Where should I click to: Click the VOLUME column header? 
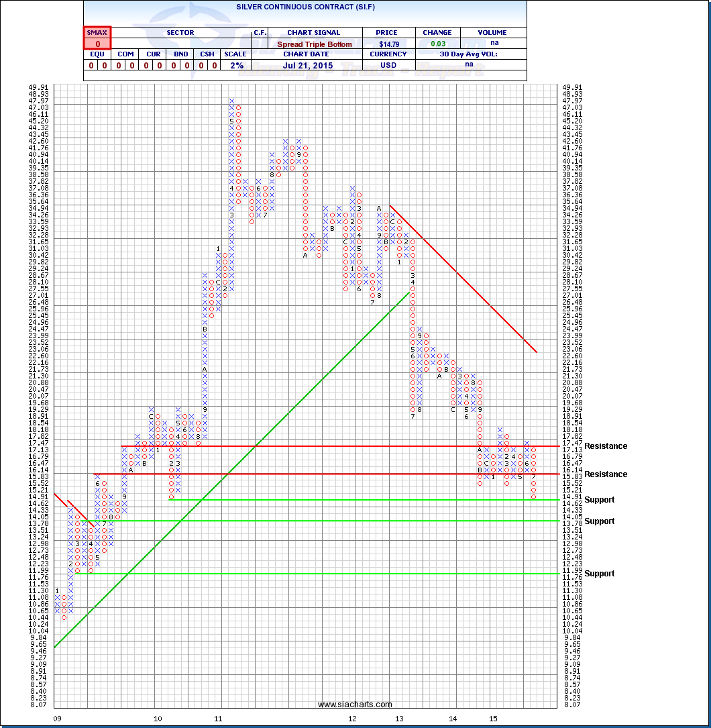[492, 32]
